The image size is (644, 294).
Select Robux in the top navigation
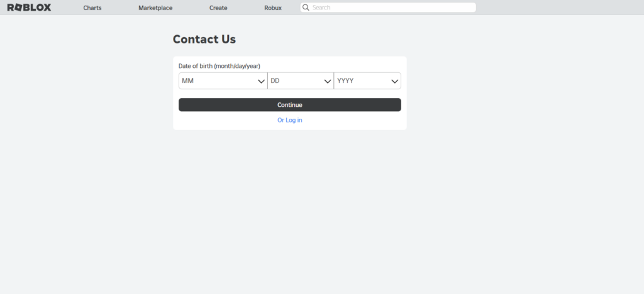coord(273,8)
